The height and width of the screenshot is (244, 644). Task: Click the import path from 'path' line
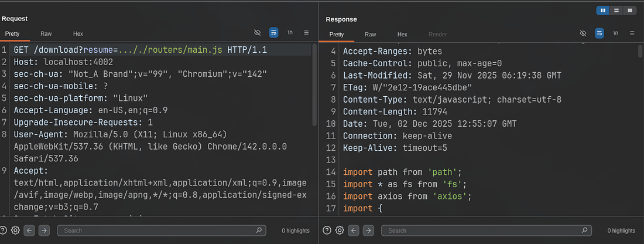click(403, 172)
